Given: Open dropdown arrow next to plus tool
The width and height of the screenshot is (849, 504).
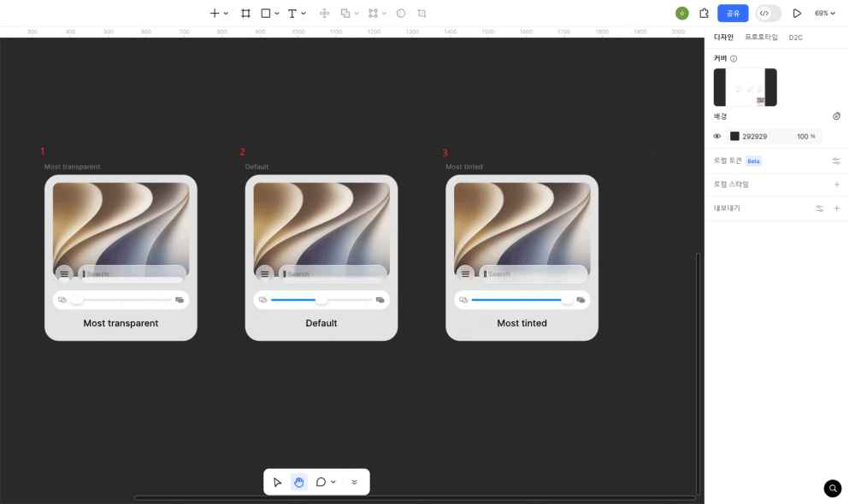Looking at the screenshot, I should point(227,14).
